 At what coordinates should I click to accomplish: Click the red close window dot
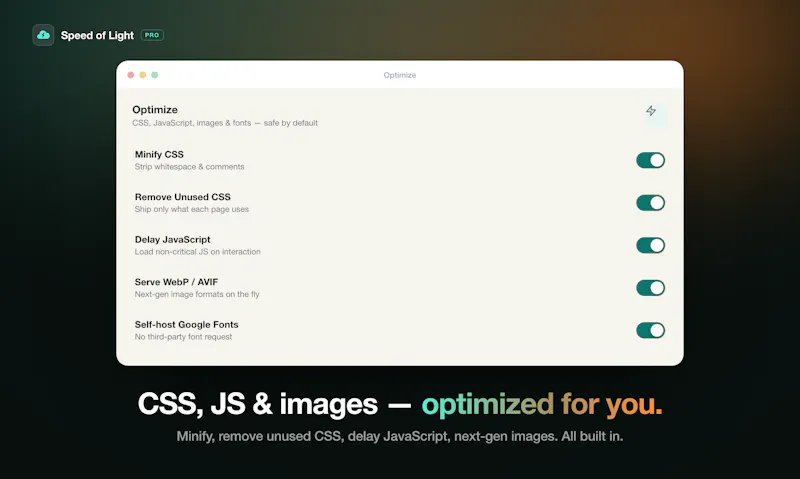(x=131, y=75)
